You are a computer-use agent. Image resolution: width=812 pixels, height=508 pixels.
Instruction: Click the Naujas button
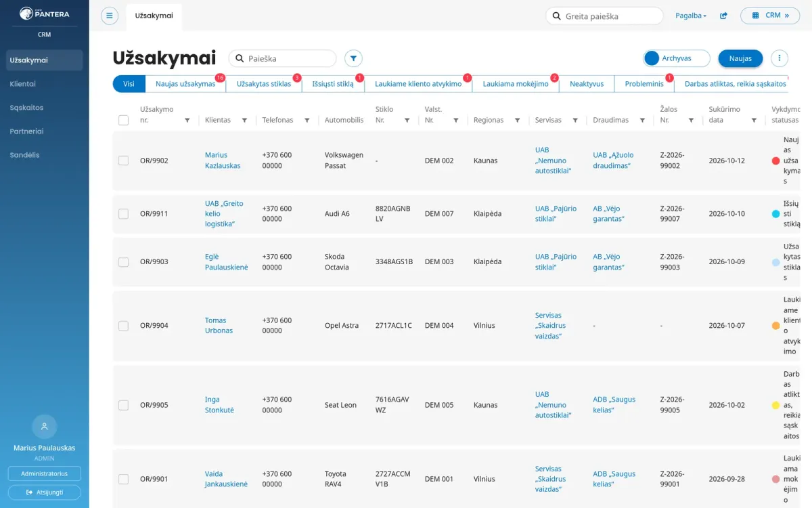[740, 58]
